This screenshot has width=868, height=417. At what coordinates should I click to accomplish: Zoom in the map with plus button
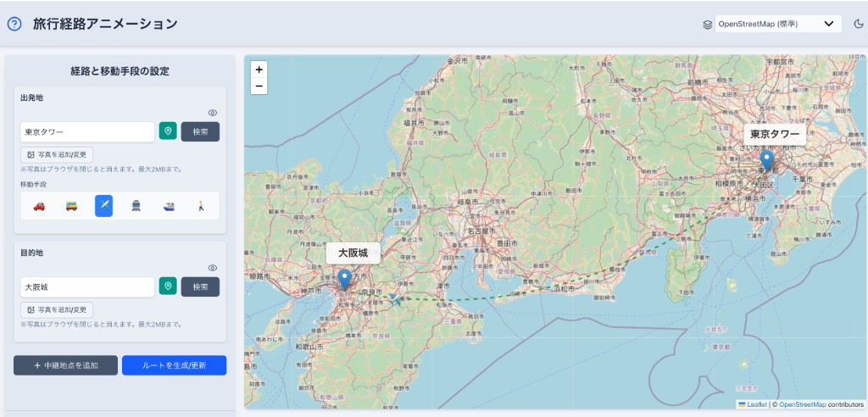[x=259, y=69]
